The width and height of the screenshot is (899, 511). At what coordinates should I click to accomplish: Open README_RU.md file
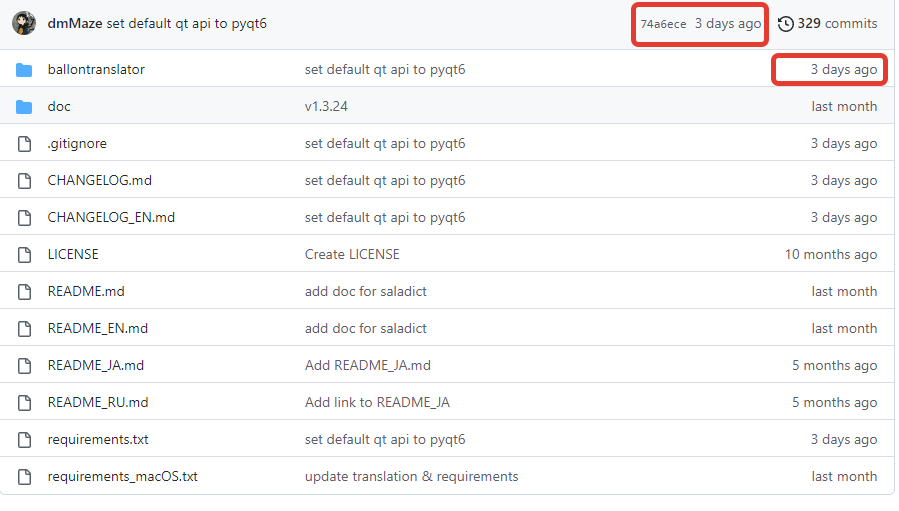tap(98, 403)
